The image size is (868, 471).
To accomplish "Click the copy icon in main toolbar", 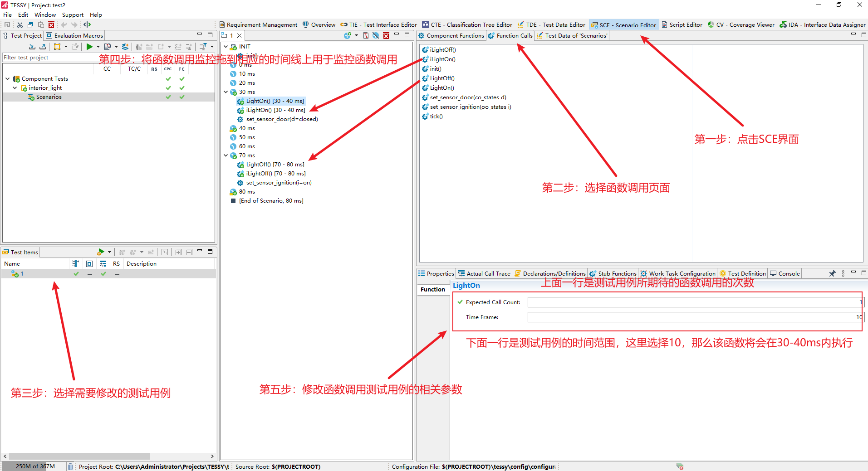I will coord(30,24).
